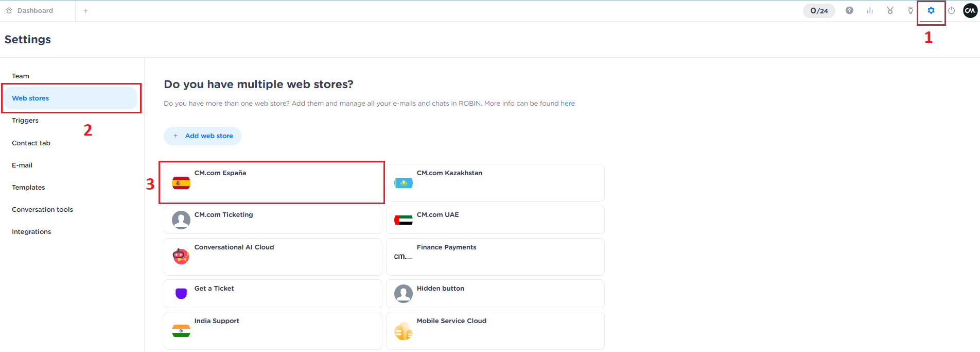Image resolution: width=980 pixels, height=352 pixels.
Task: Open the Settings gear icon
Action: point(931,10)
